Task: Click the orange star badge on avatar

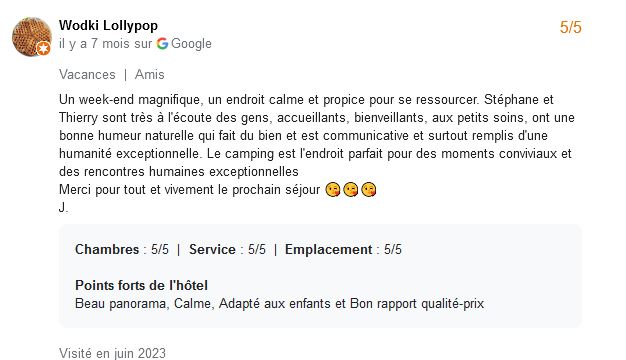Action: click(44, 49)
